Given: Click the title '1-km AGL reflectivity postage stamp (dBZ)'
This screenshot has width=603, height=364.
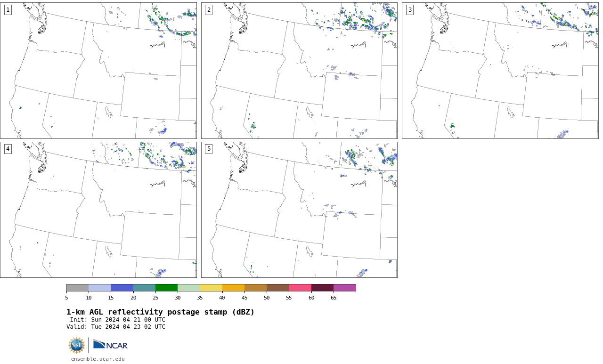Looking at the screenshot, I should pyautogui.click(x=160, y=312).
